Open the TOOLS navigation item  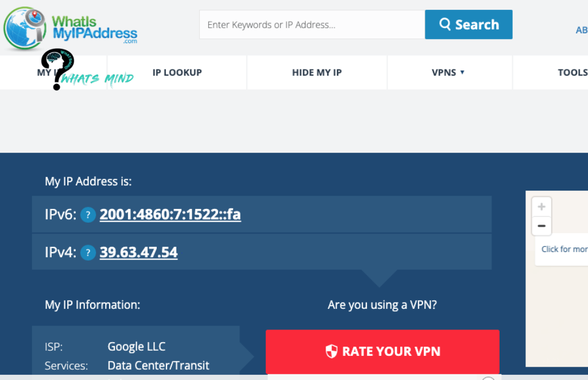(x=572, y=72)
